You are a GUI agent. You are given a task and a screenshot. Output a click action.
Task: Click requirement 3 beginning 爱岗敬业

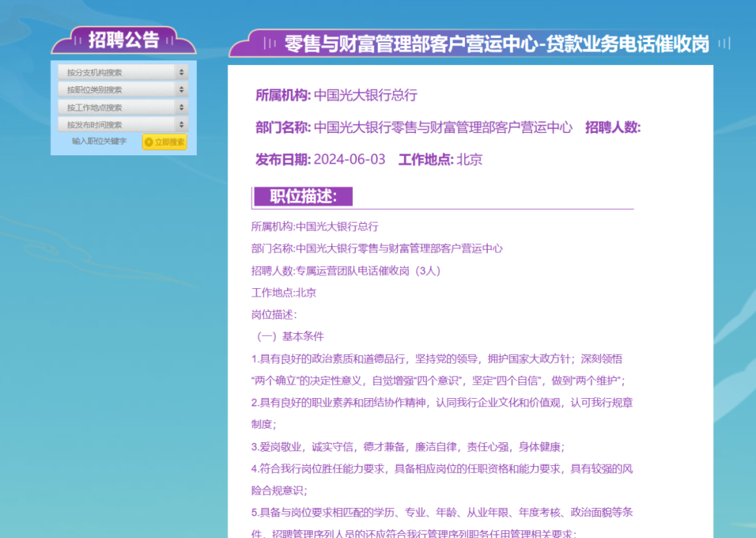tap(408, 447)
